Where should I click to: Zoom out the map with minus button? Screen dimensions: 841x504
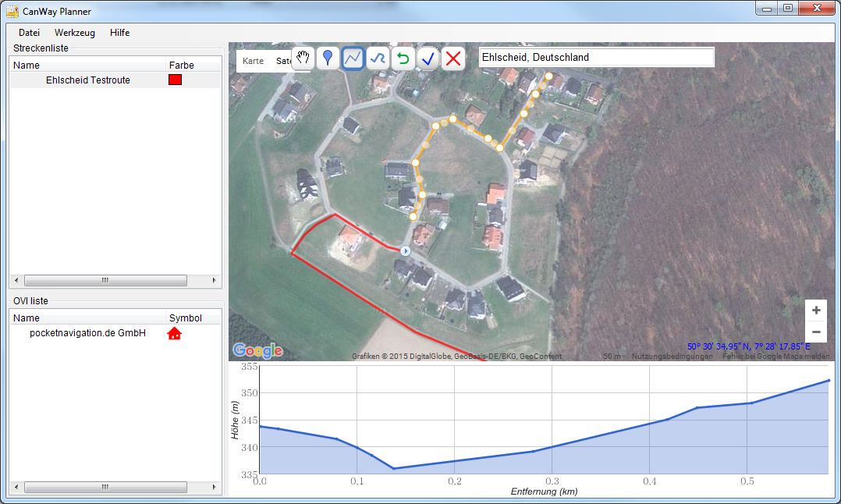click(815, 332)
